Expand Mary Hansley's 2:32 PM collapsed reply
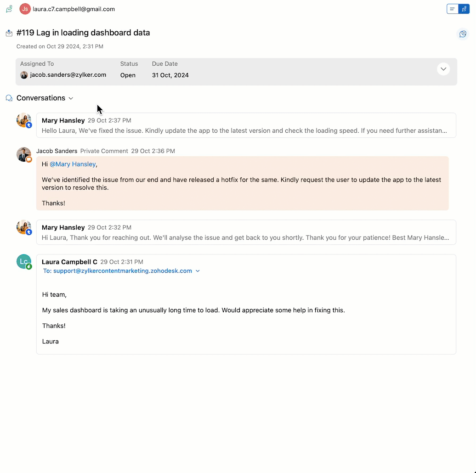The height and width of the screenshot is (473, 476). [246, 232]
